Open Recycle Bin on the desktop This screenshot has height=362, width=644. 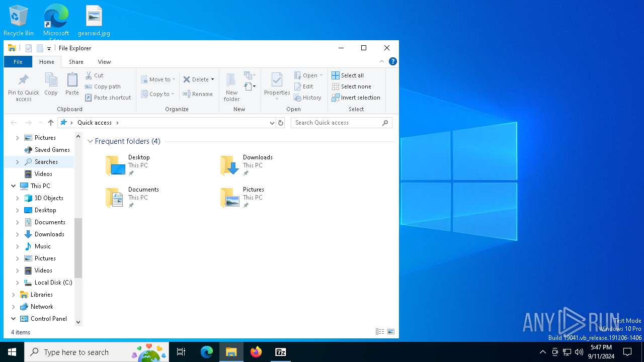19,21
